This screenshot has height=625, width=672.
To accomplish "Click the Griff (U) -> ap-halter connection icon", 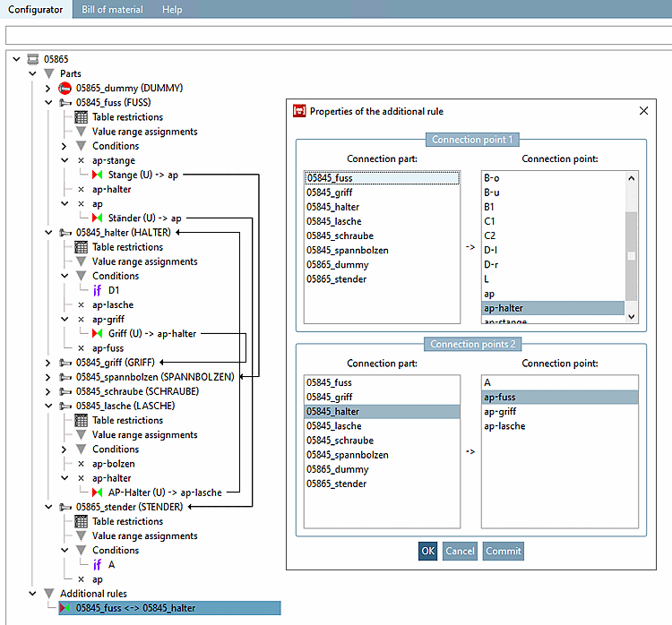I will pyautogui.click(x=98, y=334).
